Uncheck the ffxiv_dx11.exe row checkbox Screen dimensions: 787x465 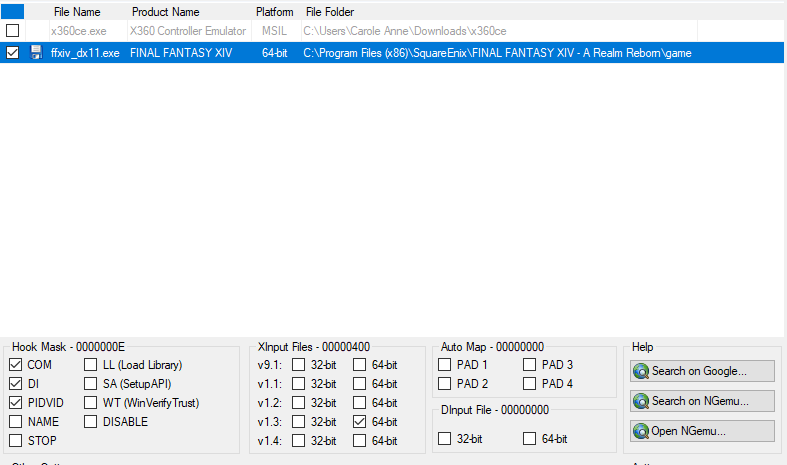[x=13, y=52]
